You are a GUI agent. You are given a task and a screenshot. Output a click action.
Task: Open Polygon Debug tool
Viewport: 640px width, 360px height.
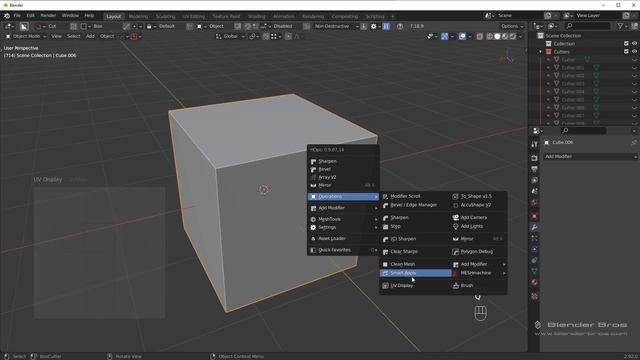(479, 251)
